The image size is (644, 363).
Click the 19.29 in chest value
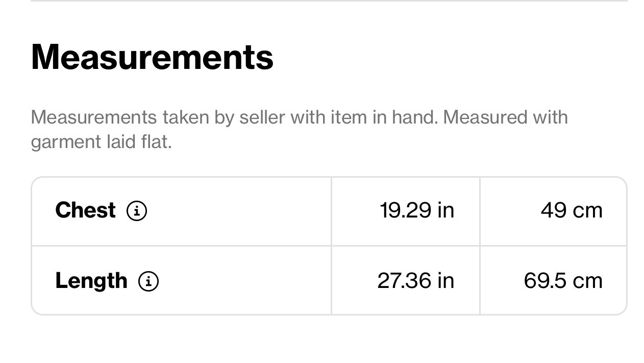coord(417,210)
